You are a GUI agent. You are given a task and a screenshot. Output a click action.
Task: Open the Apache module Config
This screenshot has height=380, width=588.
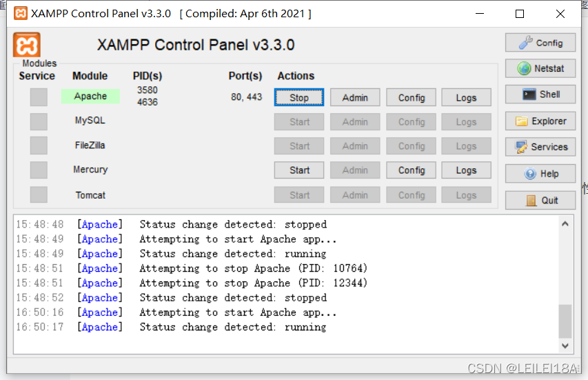(411, 97)
